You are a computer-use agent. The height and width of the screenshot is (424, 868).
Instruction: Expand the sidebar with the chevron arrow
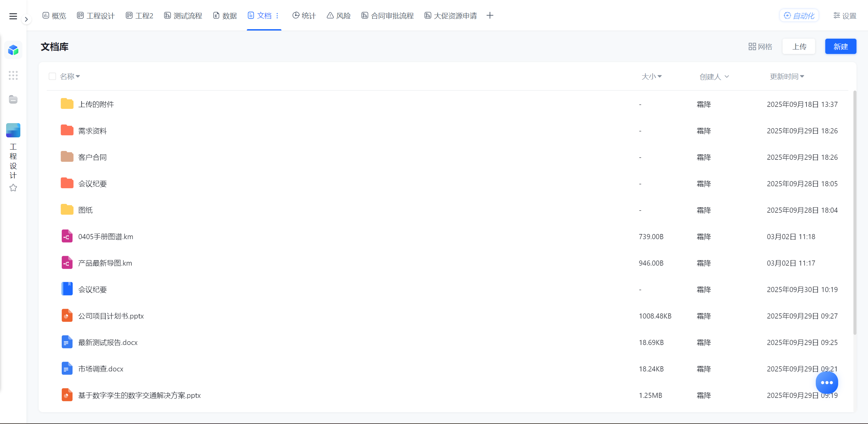(x=26, y=19)
